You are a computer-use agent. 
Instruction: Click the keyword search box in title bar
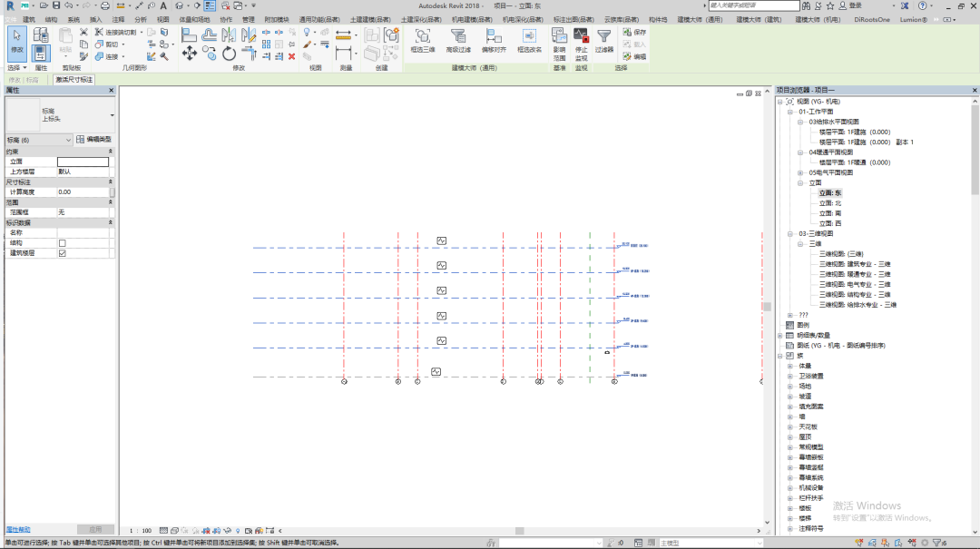coord(754,5)
